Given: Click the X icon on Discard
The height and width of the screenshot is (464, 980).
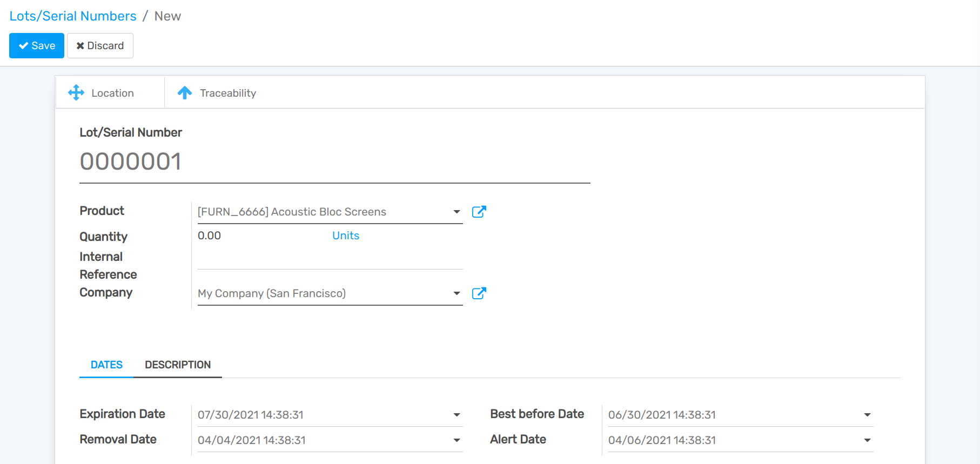Looking at the screenshot, I should pos(80,46).
